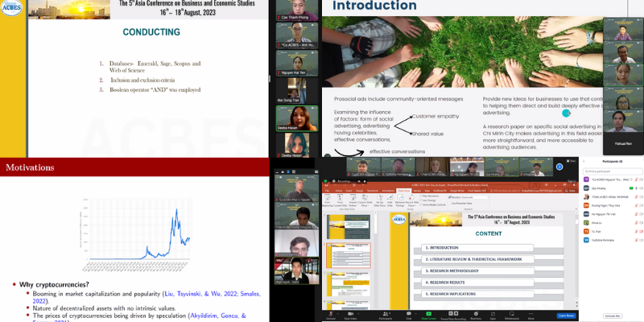Click the ACBES logo on the CONDUCTING slide
Viewport: 644px width, 322px height.
11,7
